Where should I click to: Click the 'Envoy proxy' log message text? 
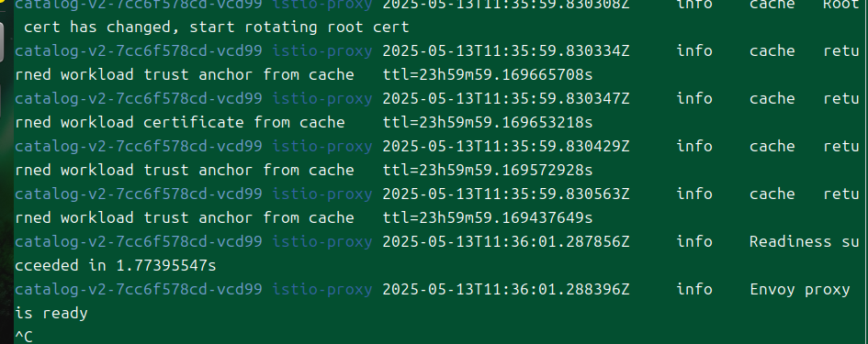tap(799, 289)
